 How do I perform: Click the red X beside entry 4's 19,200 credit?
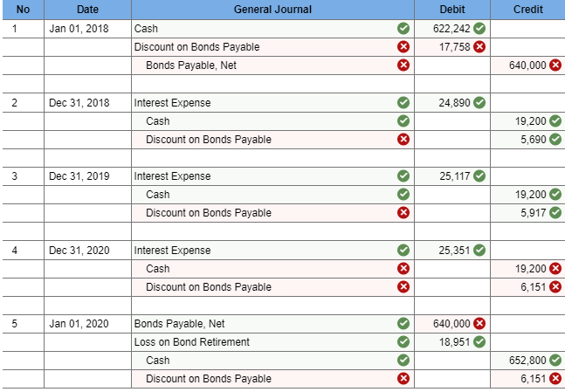(x=555, y=268)
